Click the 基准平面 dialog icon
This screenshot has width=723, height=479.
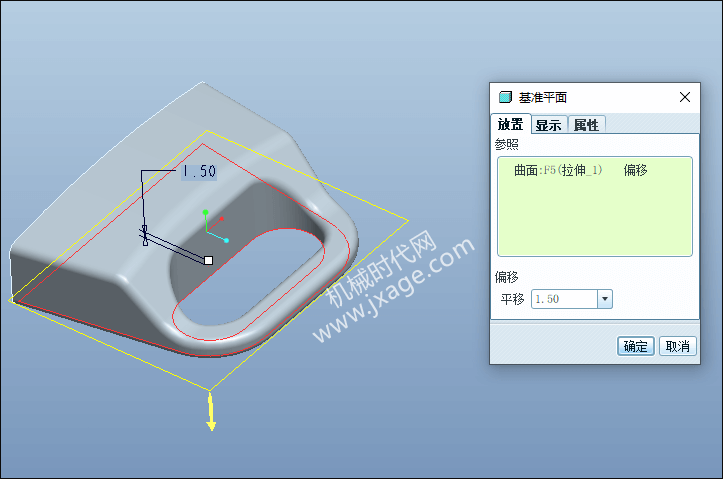505,97
